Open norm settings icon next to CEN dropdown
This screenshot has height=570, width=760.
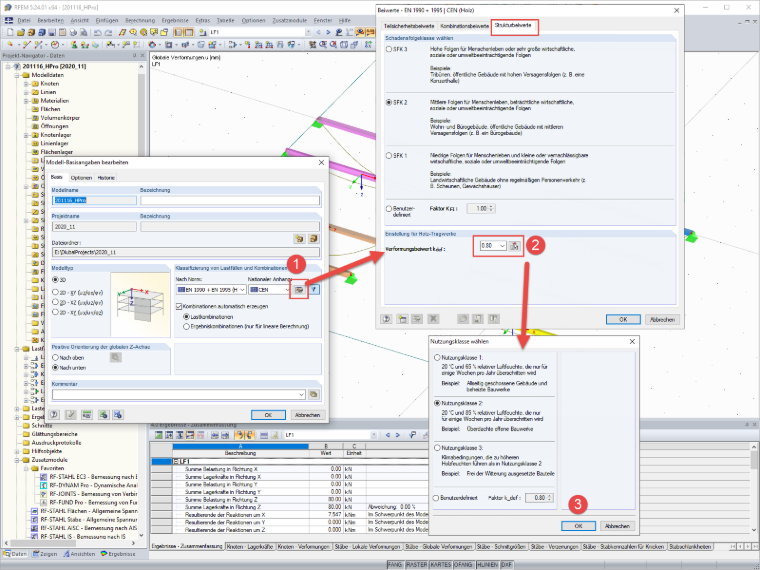point(299,290)
